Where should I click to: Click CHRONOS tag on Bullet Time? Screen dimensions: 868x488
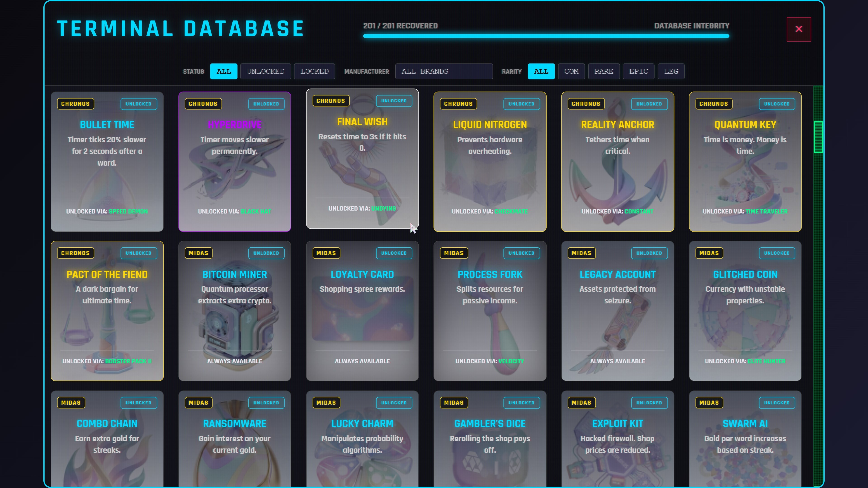[75, 104]
